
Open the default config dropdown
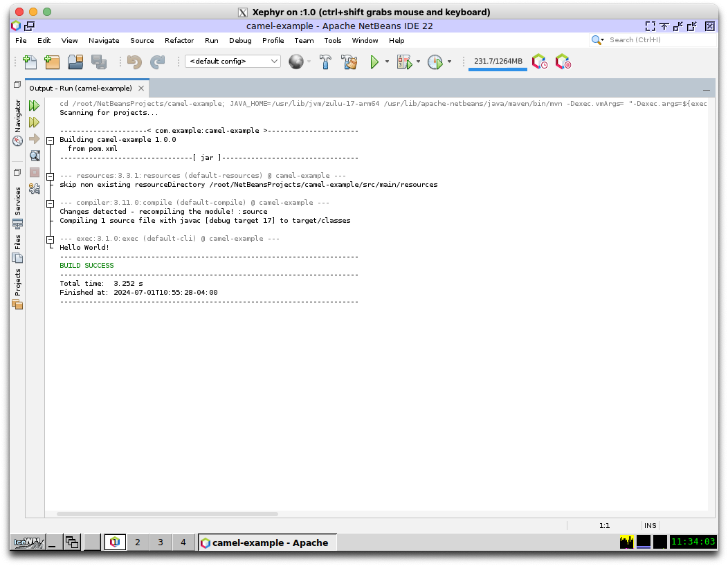pyautogui.click(x=233, y=62)
